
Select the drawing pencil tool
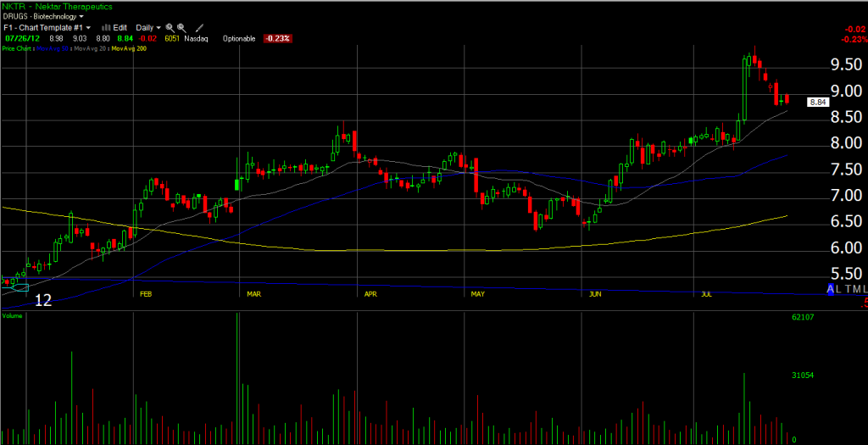tap(199, 27)
